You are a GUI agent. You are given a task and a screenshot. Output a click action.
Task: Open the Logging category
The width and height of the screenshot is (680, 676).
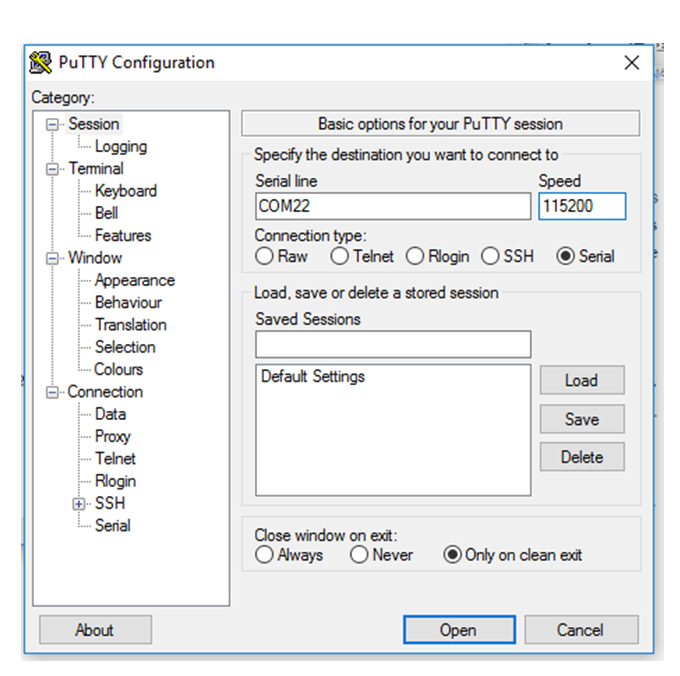click(x=120, y=147)
